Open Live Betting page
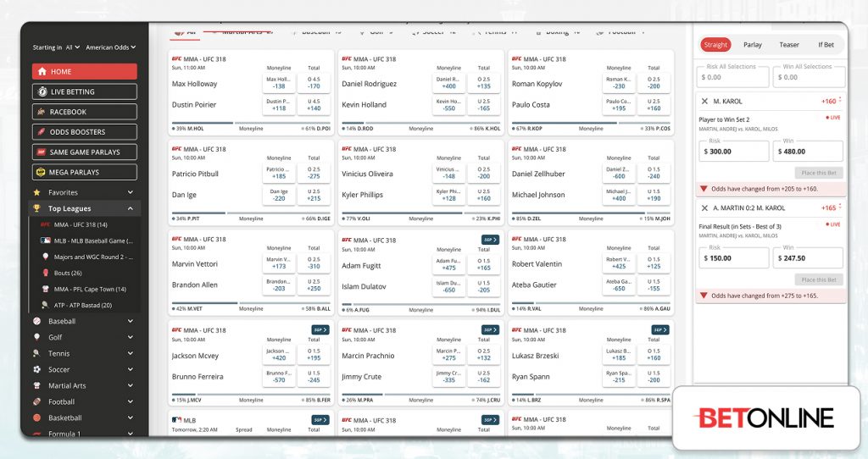868x459 pixels. tap(84, 91)
